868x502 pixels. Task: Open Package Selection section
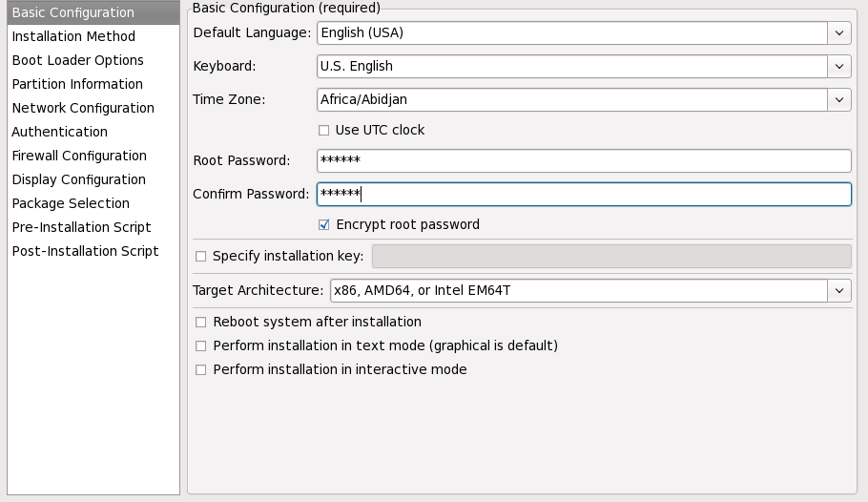pos(71,203)
